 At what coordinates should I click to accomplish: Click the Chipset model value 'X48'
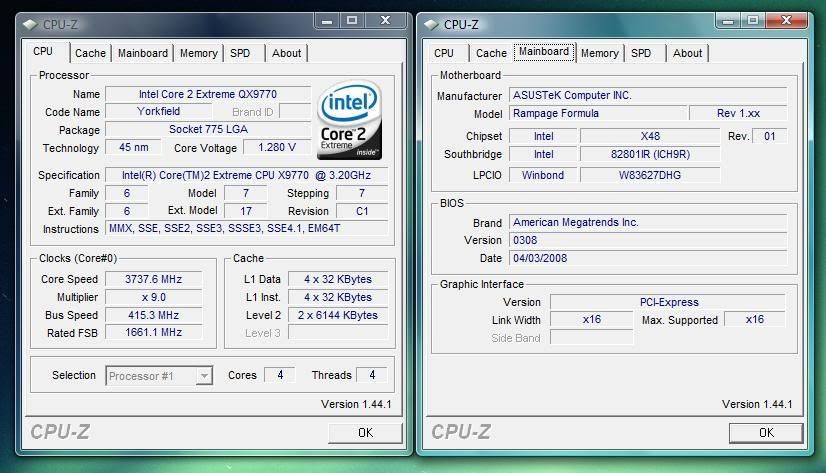pos(650,136)
